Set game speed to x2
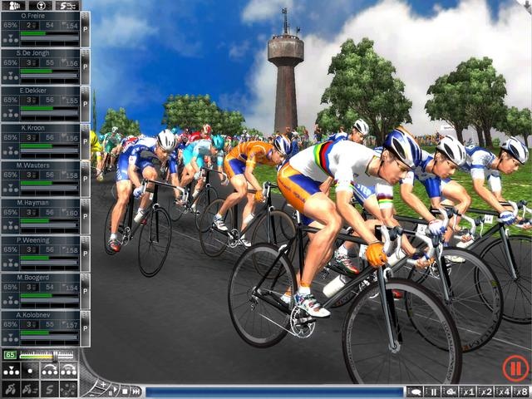This screenshot has height=399, width=532. tap(485, 392)
